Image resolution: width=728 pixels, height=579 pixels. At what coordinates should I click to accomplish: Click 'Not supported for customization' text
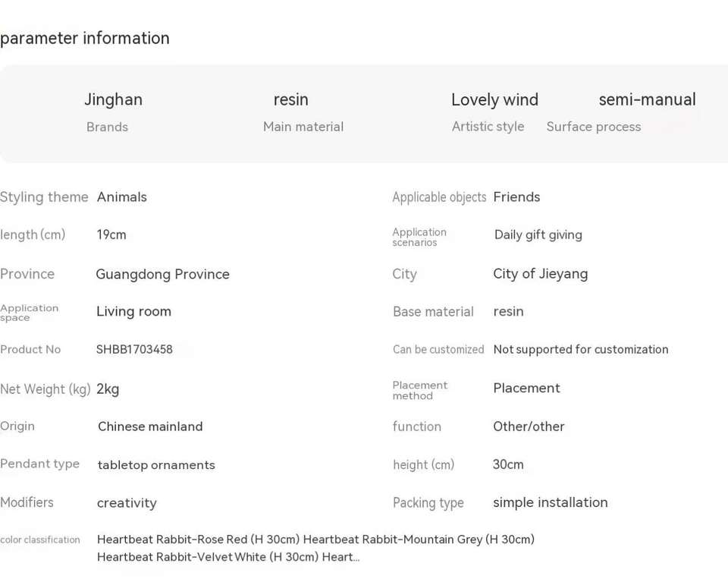[580, 350]
